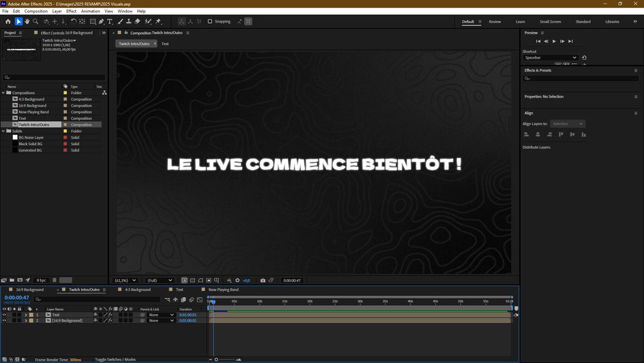Viewport: 644px width, 363px height.
Task: Click the composition mini-flowchart icon in timeline
Action: [167, 300]
